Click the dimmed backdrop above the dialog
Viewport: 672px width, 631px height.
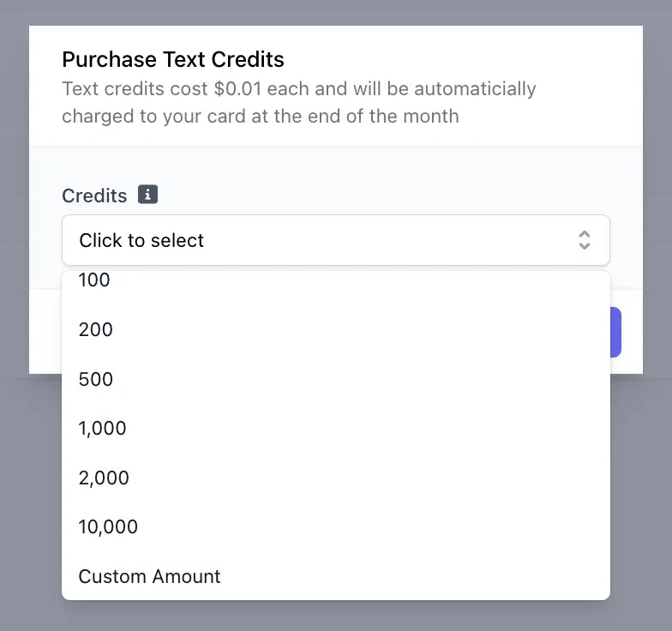[x=336, y=12]
